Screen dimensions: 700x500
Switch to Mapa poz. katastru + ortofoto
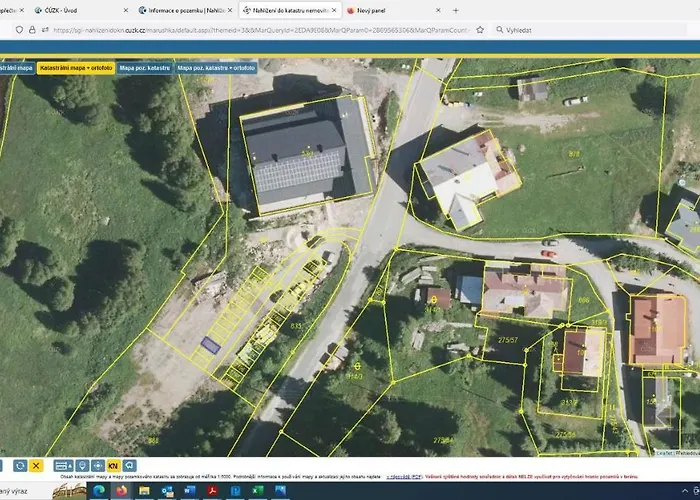pyautogui.click(x=216, y=68)
